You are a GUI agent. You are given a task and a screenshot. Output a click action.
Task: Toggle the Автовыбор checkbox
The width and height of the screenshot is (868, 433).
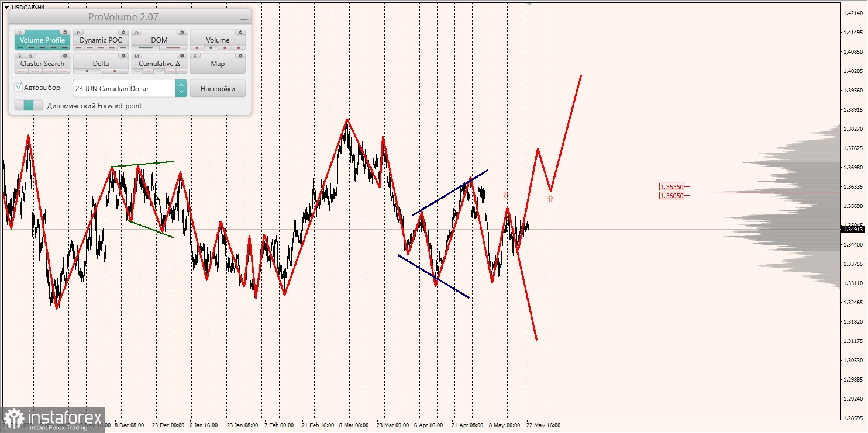tap(19, 87)
